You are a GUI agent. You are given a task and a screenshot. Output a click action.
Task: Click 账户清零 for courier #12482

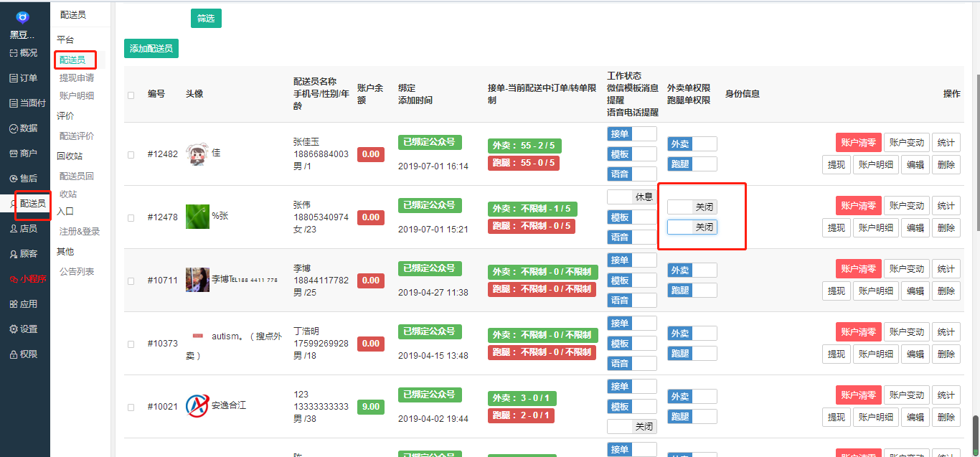859,143
